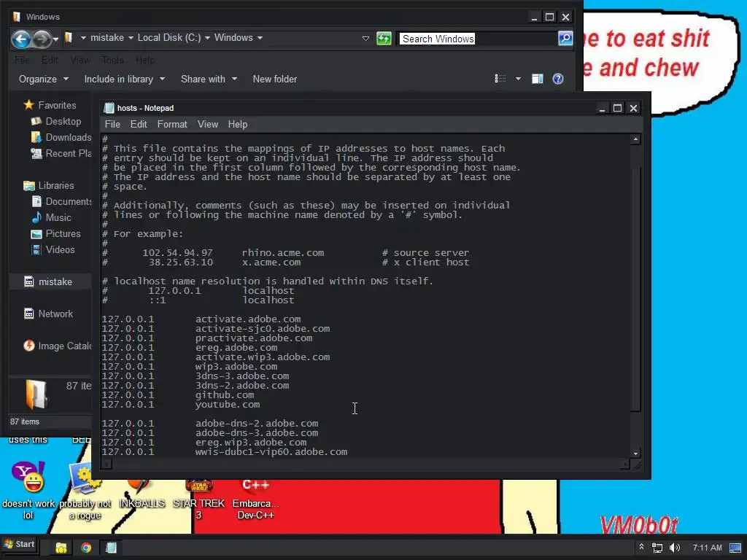The height and width of the screenshot is (560, 747).
Task: Click the Forward arrow in Explorer
Action: click(42, 39)
